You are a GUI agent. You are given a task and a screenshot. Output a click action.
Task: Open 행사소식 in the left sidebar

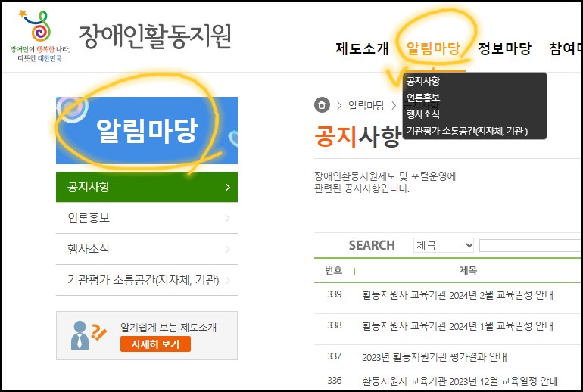146,249
